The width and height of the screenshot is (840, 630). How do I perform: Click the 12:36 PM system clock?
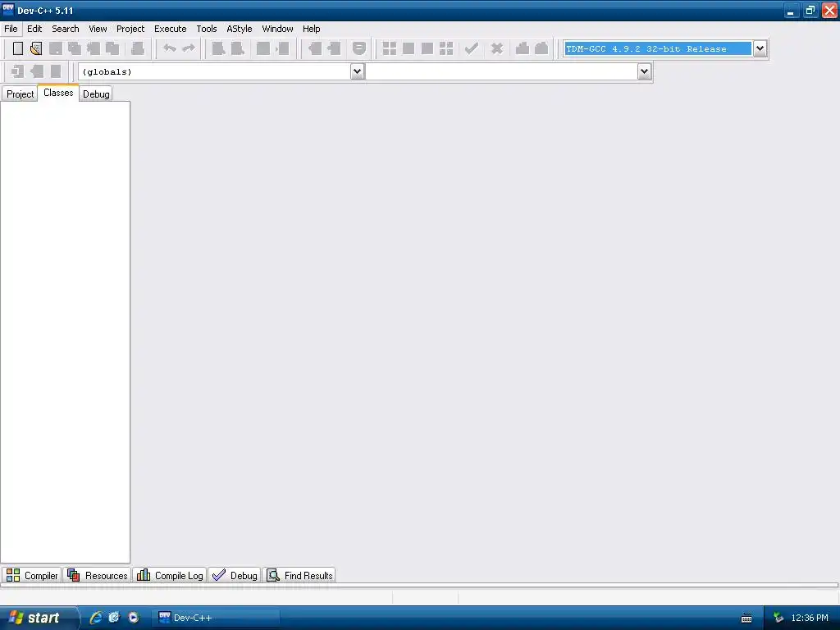tap(810, 618)
